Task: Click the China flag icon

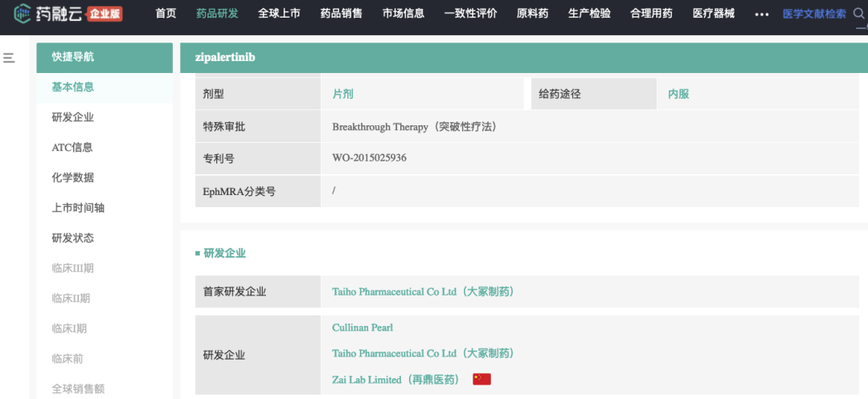Action: point(481,379)
